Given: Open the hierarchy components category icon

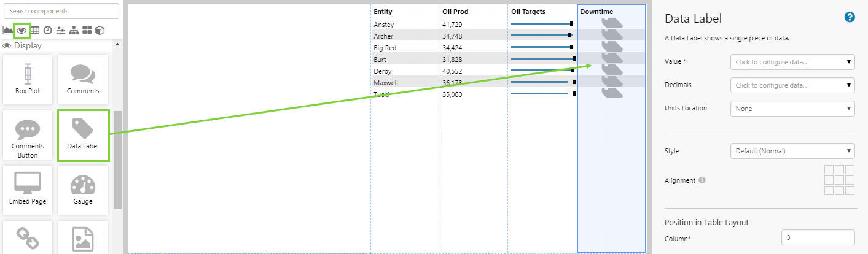Looking at the screenshot, I should pyautogui.click(x=74, y=30).
